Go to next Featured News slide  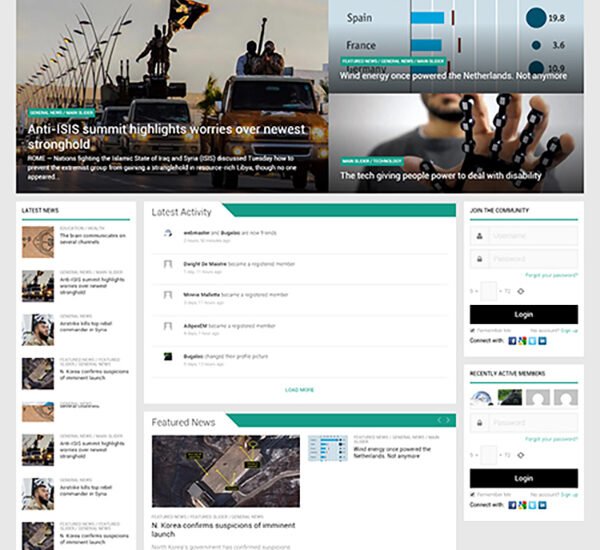[x=448, y=420]
